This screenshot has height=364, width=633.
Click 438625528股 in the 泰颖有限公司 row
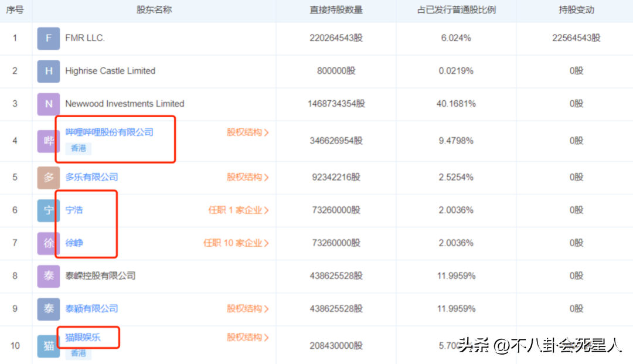pyautogui.click(x=336, y=309)
